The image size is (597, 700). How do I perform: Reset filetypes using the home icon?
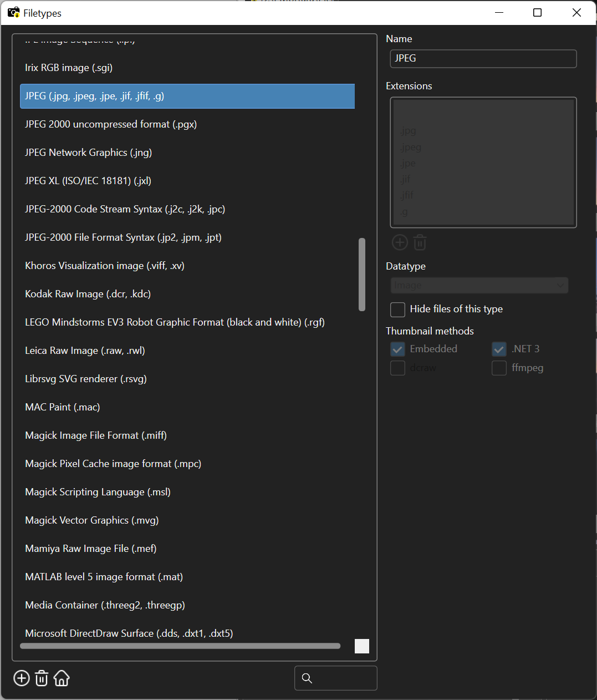(61, 678)
